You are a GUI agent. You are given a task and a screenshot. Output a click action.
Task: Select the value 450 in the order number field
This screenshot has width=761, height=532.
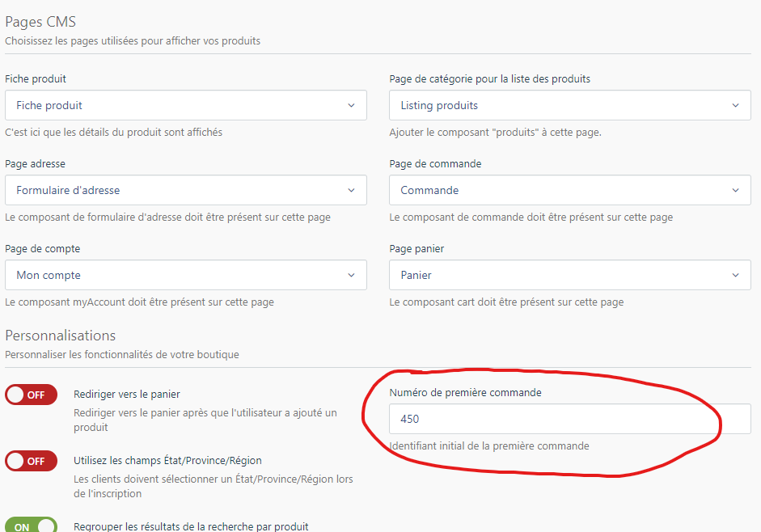pyautogui.click(x=410, y=419)
